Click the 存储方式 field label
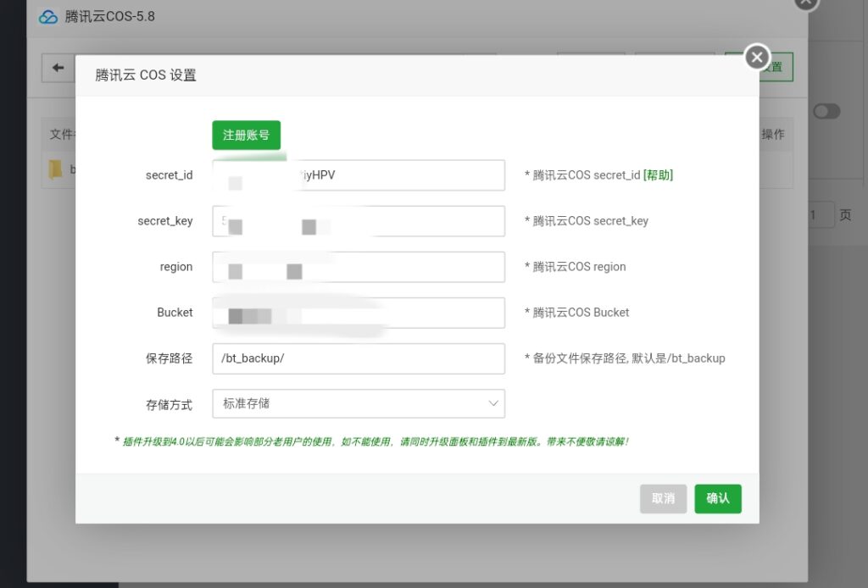Screen dimensions: 868x588 pos(169,405)
